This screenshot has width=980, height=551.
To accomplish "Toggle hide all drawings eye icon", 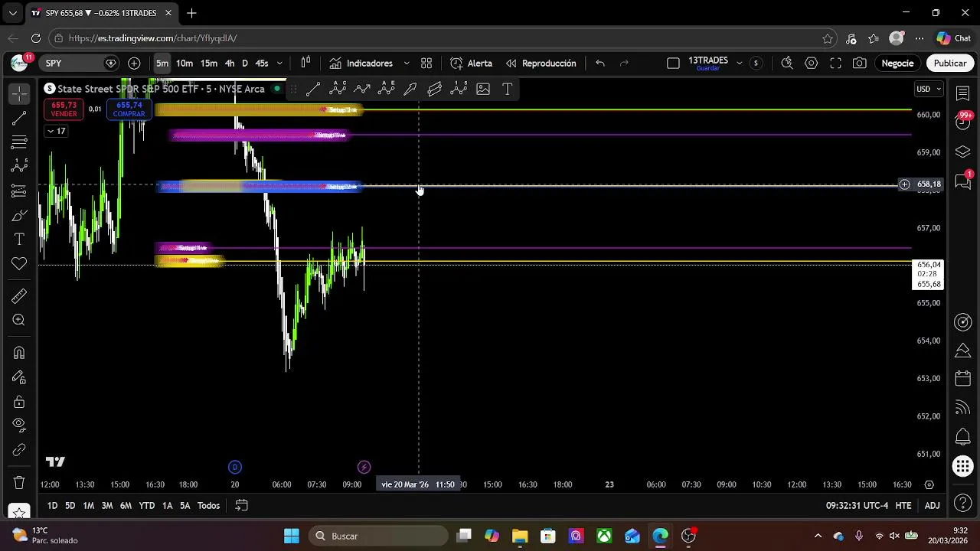I will point(19,425).
